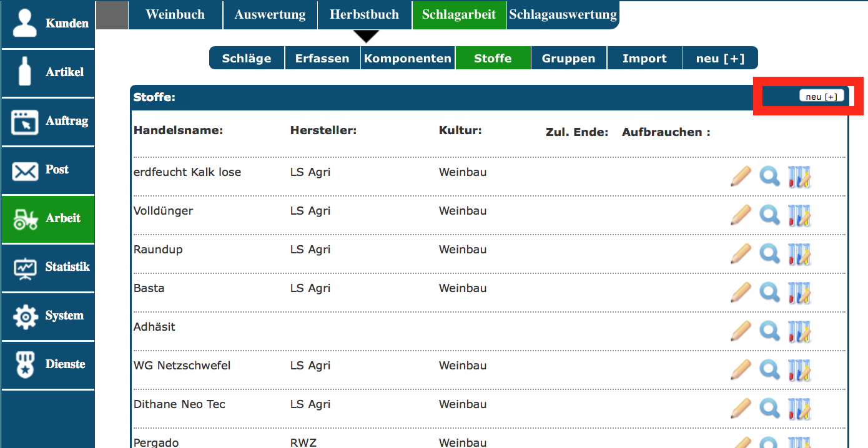This screenshot has height=448, width=868.
Task: Open the Post mail section
Action: click(x=48, y=170)
